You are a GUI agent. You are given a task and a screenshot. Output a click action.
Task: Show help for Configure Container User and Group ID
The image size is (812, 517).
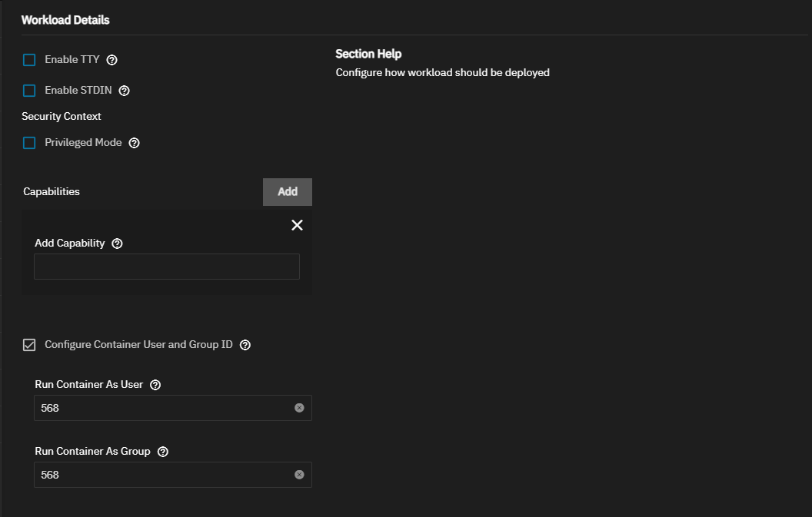tap(245, 345)
